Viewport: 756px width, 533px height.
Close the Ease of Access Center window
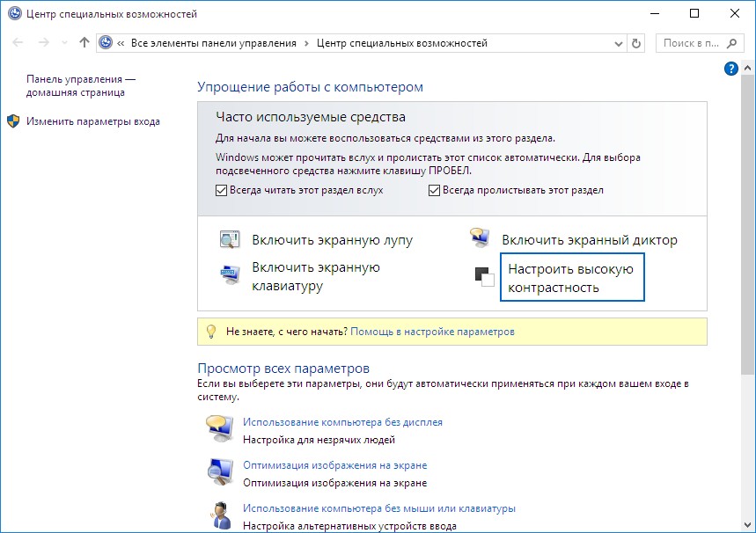(734, 13)
